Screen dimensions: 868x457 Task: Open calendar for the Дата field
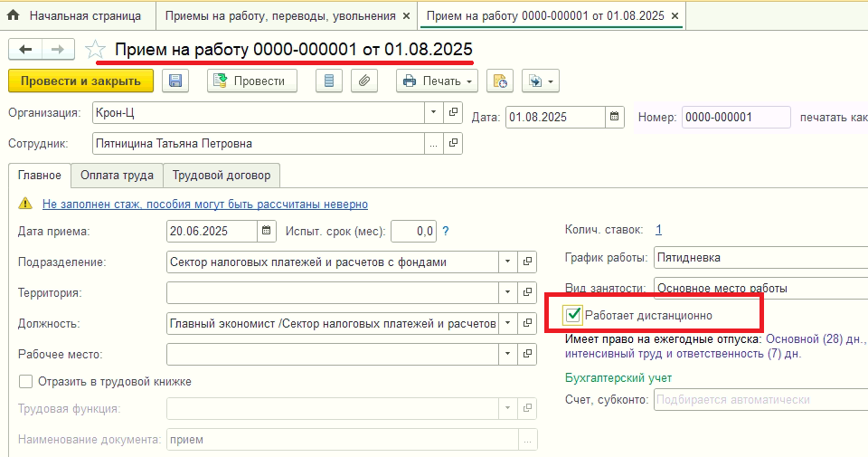(x=615, y=117)
